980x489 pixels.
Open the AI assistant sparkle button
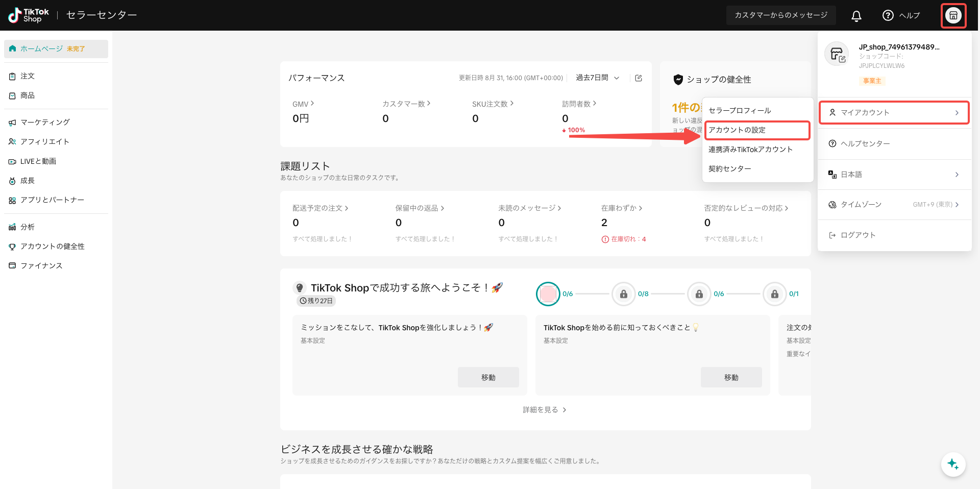pyautogui.click(x=953, y=464)
